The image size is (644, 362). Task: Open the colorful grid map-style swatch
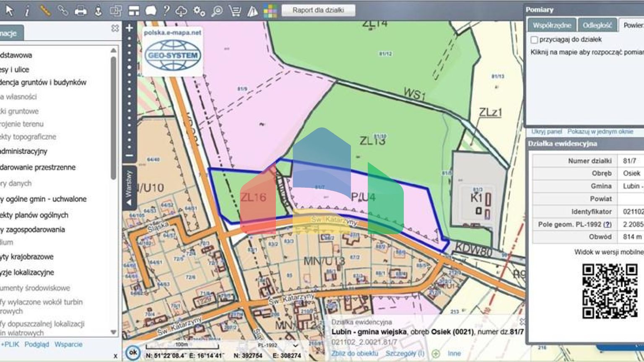(x=270, y=11)
